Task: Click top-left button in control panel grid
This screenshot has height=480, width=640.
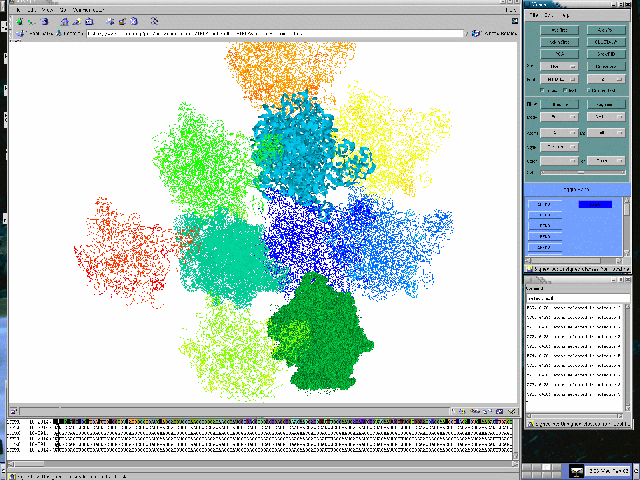Action: click(x=559, y=30)
